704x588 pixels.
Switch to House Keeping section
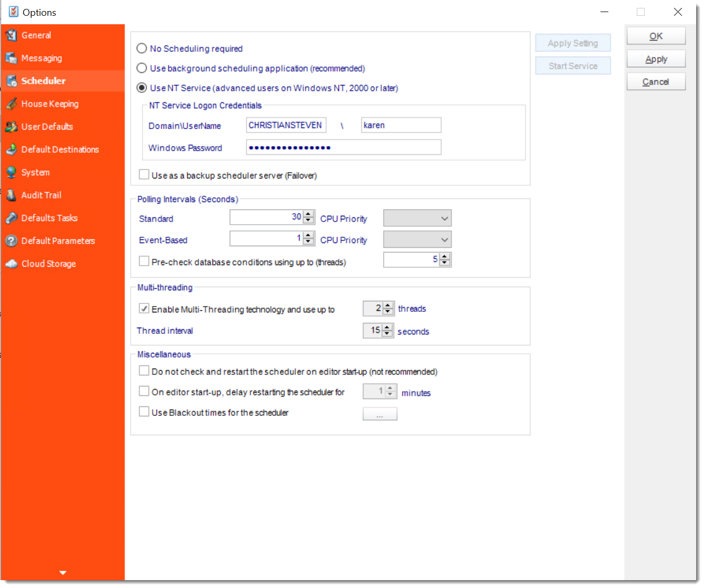63,104
